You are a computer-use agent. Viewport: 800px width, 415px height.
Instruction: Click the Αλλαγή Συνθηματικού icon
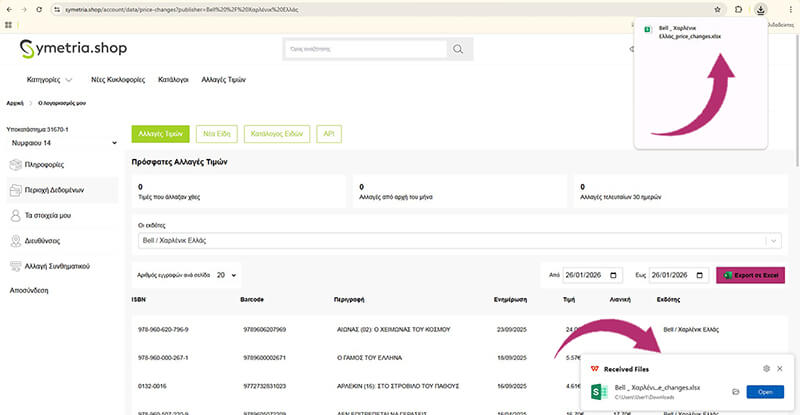coord(15,267)
